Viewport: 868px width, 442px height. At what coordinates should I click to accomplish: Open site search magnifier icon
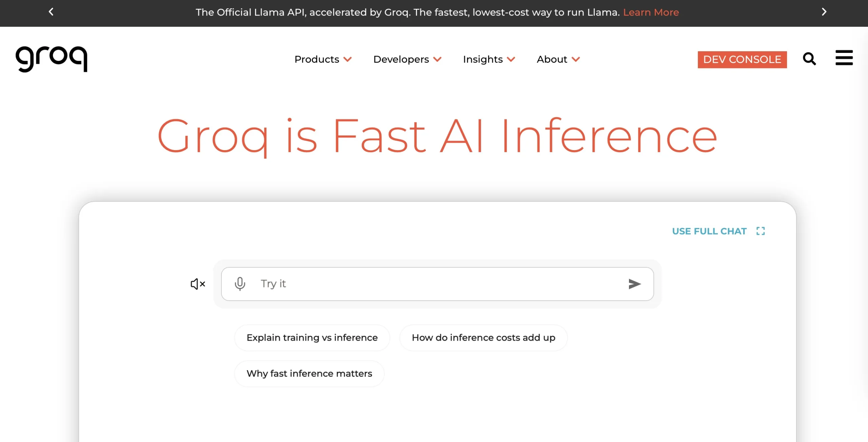[809, 59]
